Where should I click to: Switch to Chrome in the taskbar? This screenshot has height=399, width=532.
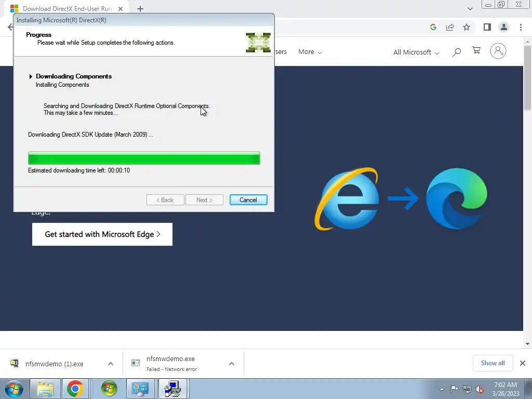pyautogui.click(x=75, y=389)
